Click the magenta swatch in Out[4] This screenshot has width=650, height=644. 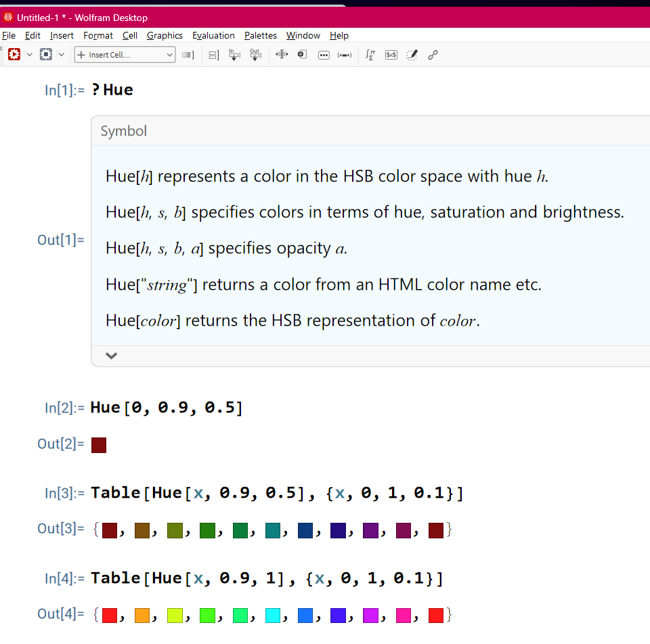pyautogui.click(x=370, y=616)
